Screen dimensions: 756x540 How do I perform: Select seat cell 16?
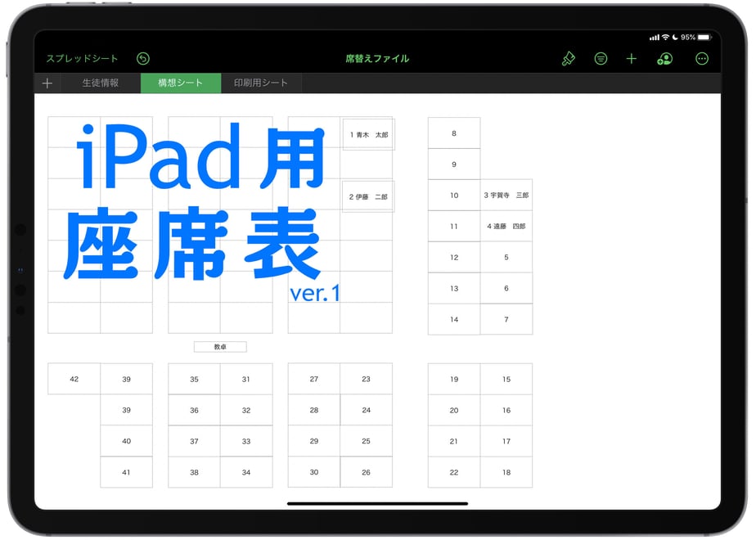pos(506,410)
